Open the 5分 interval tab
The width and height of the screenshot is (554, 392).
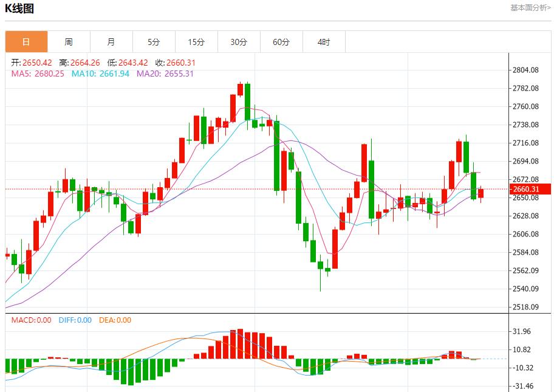point(154,42)
